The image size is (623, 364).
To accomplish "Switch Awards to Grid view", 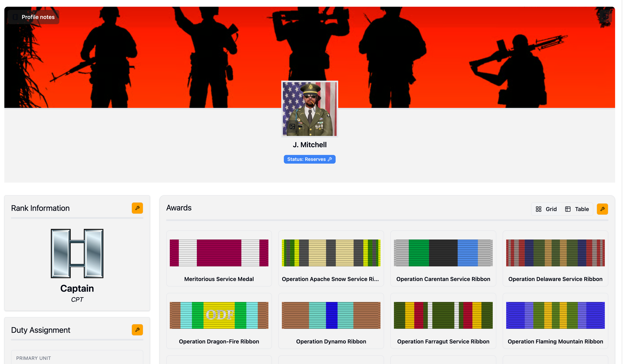I will pyautogui.click(x=546, y=209).
